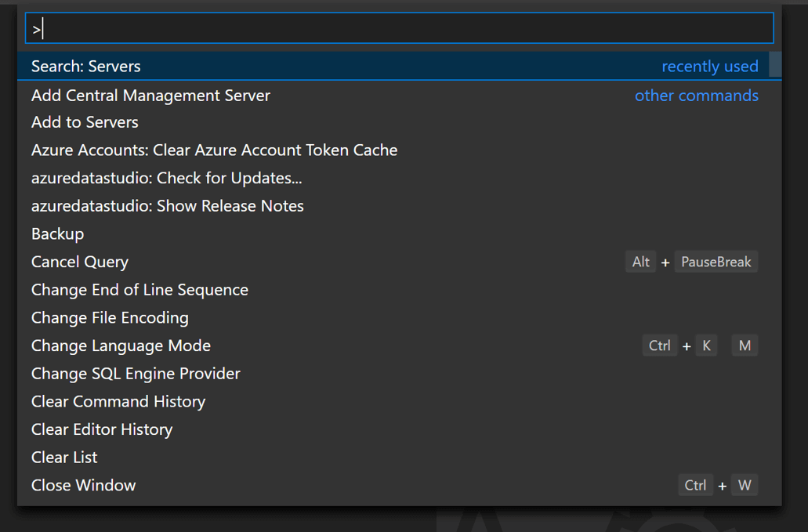Select Change End of Line Sequence
808x532 pixels.
coord(400,289)
